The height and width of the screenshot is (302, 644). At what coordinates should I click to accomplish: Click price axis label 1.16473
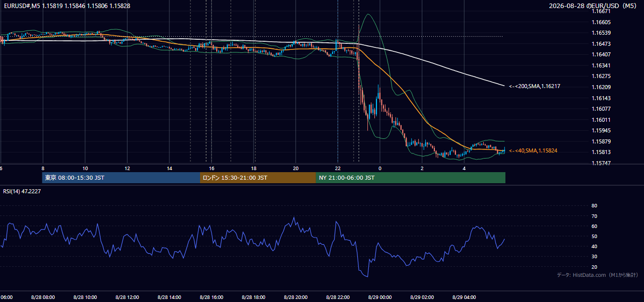pos(601,44)
